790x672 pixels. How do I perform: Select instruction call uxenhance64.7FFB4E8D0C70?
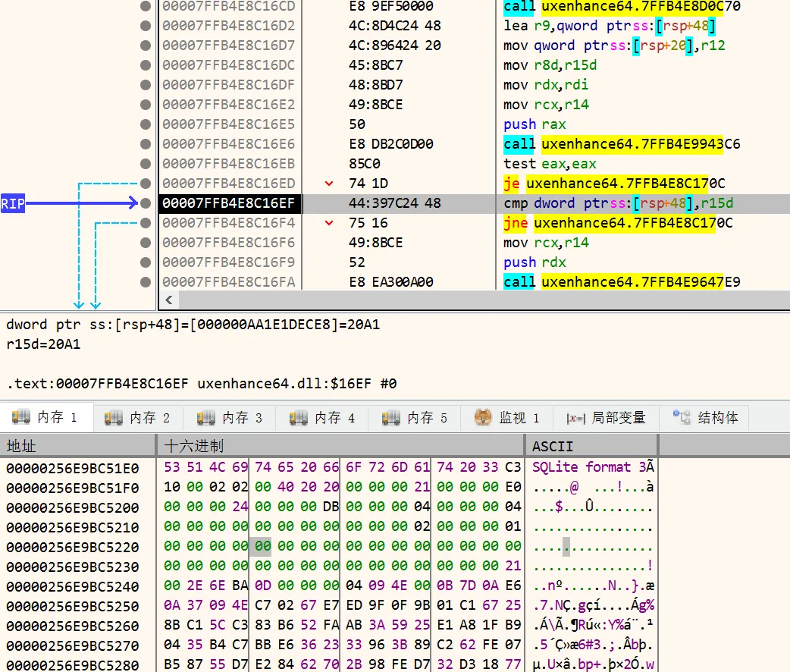(622, 6)
